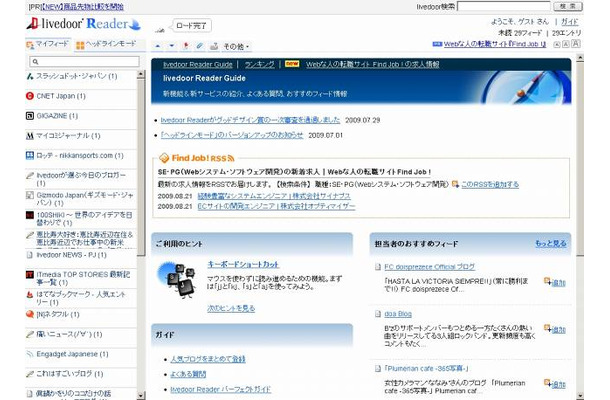Click feed list scrollbar down arrow
610x400 pixels.
[x=141, y=395]
